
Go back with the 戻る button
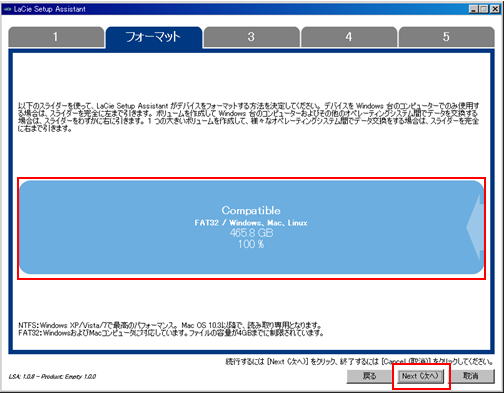point(369,376)
